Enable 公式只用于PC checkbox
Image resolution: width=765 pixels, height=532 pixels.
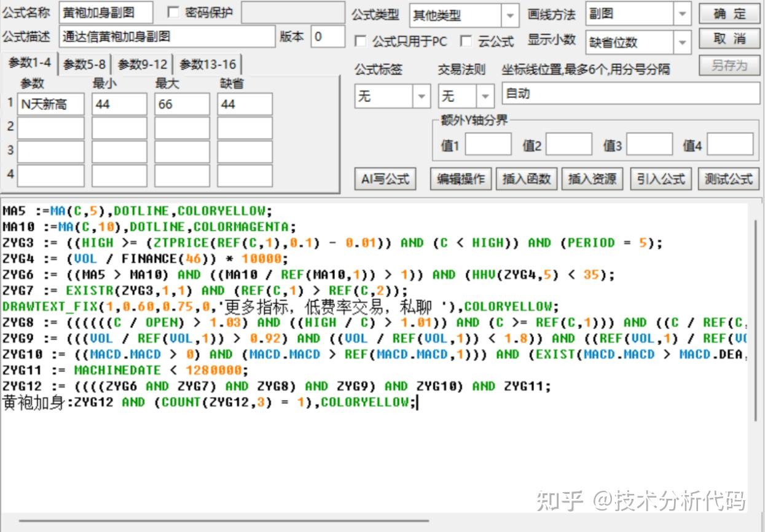point(361,41)
